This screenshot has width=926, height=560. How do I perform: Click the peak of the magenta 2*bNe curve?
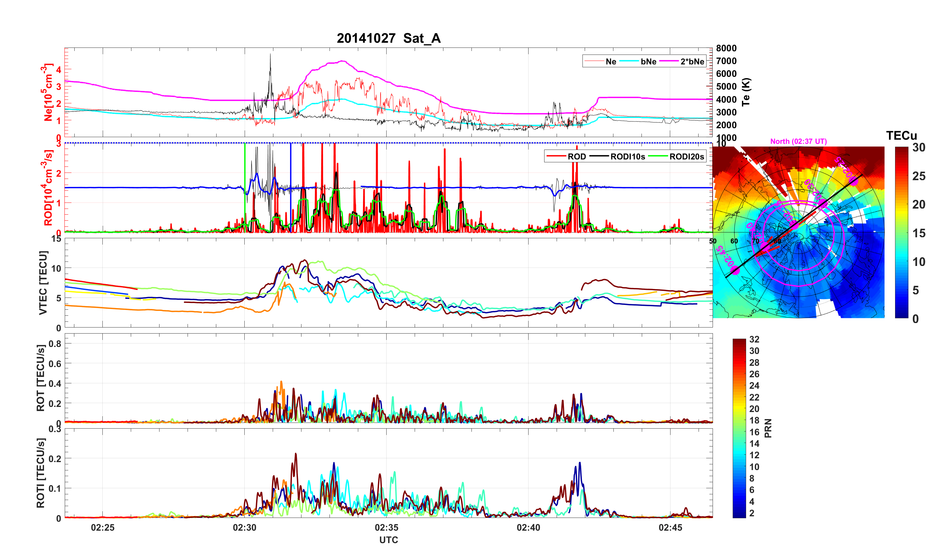click(x=342, y=61)
